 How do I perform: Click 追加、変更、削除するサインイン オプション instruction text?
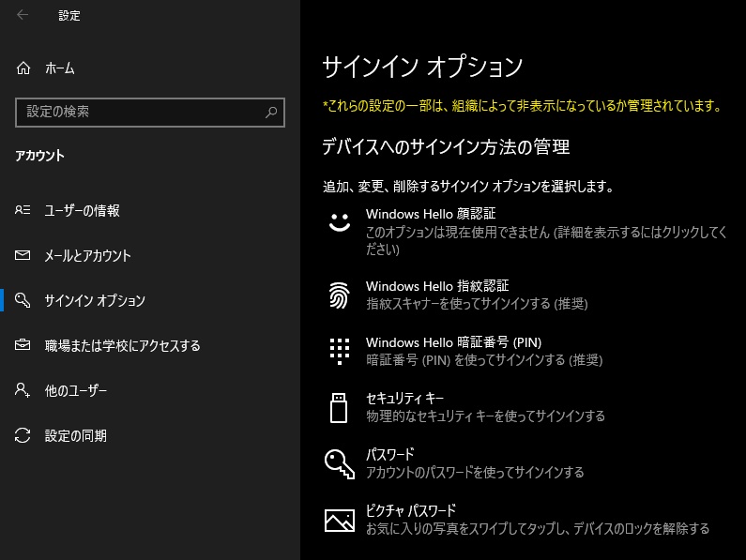click(468, 186)
